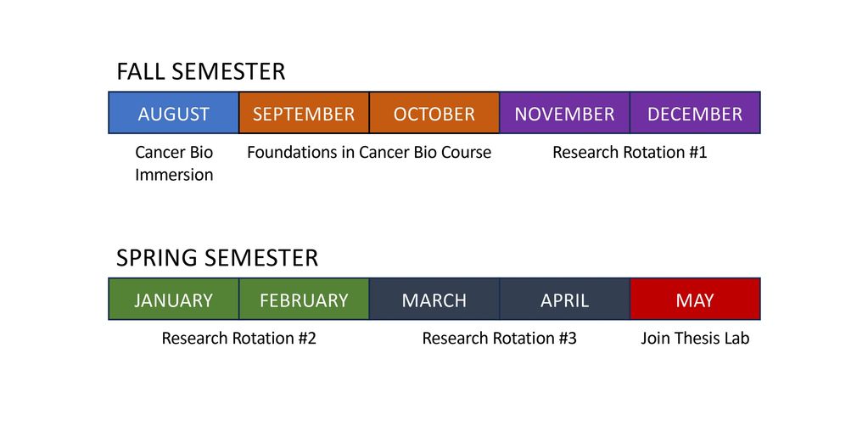Click the DECEMBER month block

point(695,113)
